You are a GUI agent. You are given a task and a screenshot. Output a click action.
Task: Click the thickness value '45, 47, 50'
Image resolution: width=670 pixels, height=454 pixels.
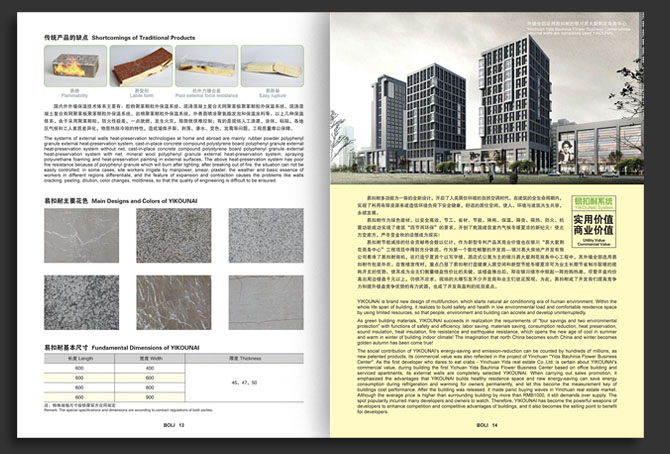click(x=244, y=383)
